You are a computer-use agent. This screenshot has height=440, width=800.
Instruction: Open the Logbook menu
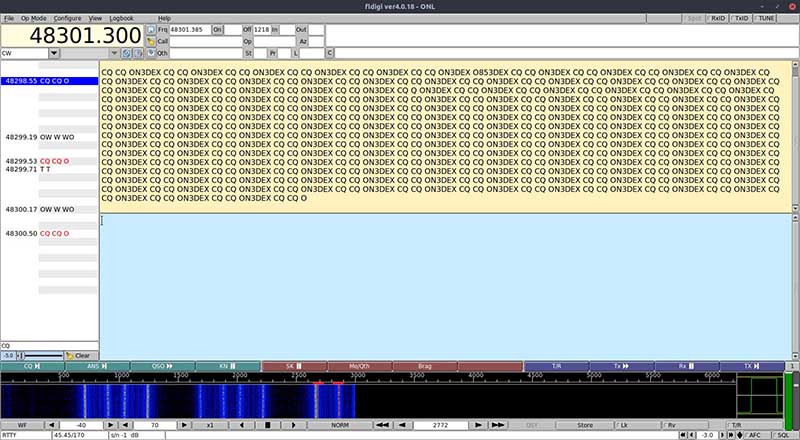point(121,18)
